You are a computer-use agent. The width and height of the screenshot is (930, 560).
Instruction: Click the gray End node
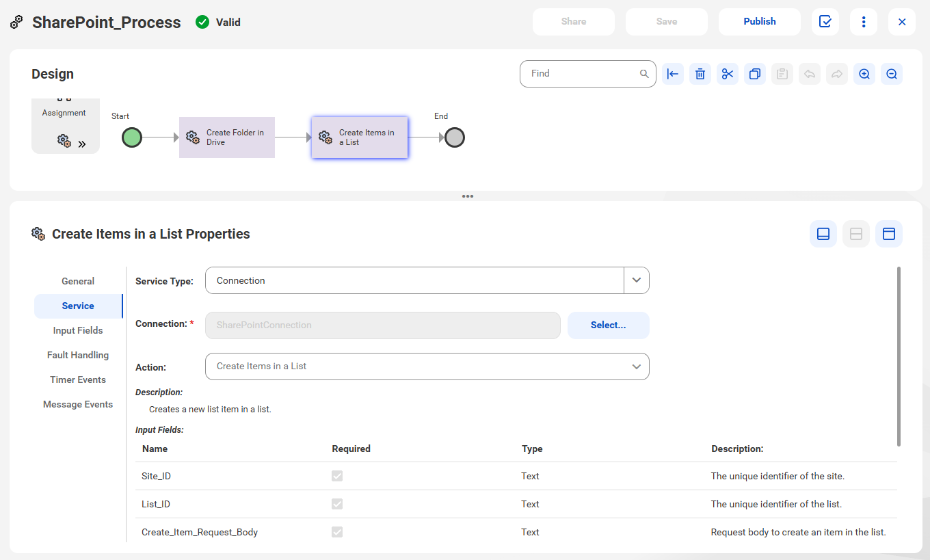(455, 137)
